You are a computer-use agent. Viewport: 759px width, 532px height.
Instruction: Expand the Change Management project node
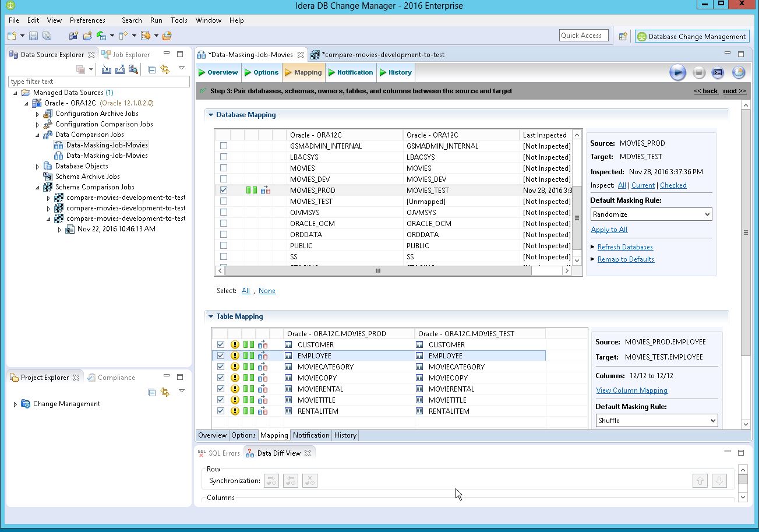tap(15, 404)
